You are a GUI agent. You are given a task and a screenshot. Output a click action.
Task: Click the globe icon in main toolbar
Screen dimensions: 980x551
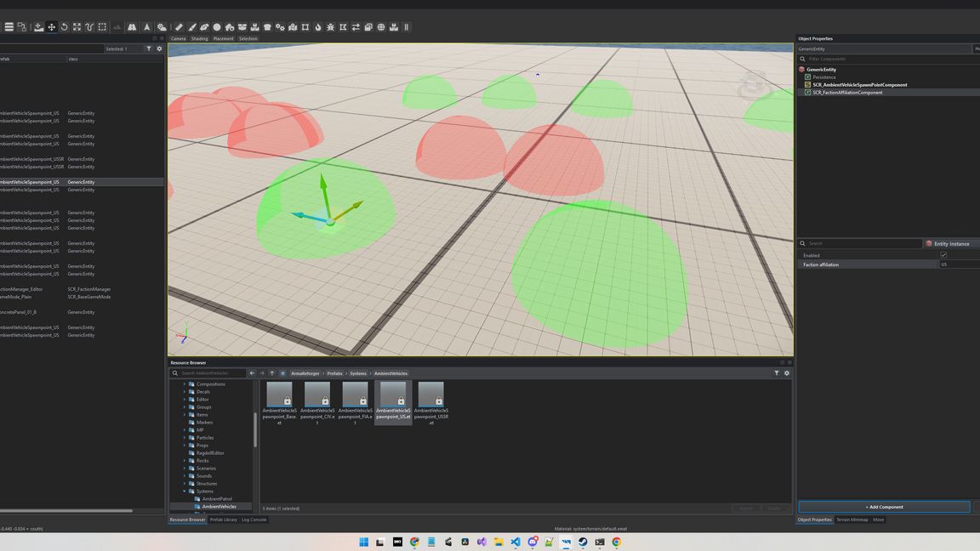381,27
